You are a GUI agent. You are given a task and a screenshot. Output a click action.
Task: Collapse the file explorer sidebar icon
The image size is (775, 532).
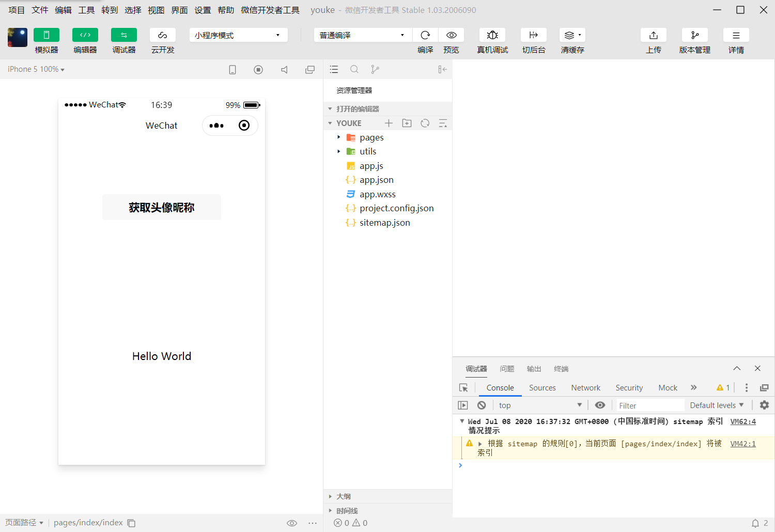point(442,69)
